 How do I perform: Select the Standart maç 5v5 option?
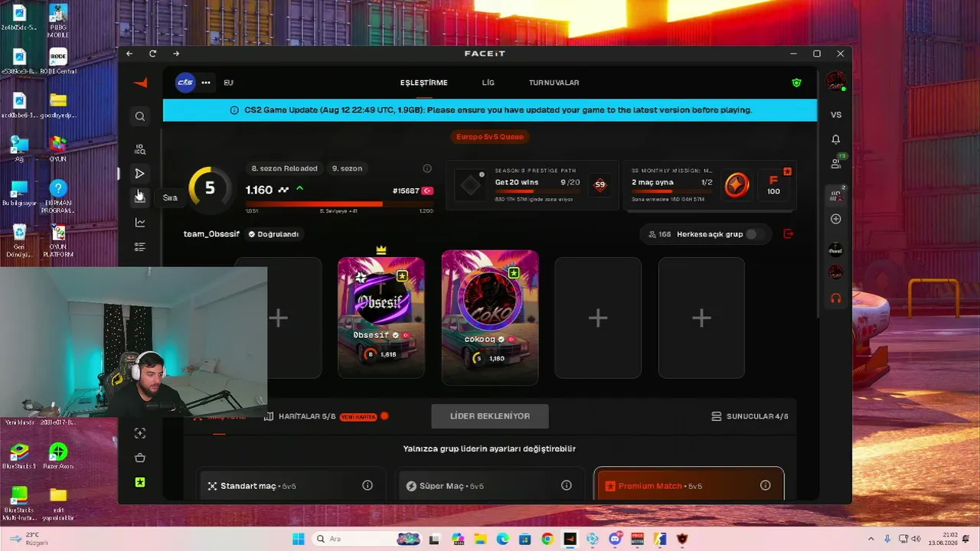(x=290, y=485)
